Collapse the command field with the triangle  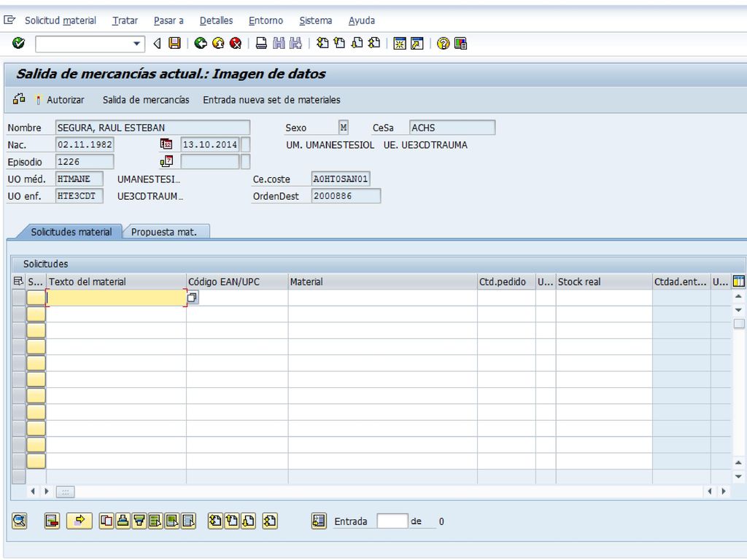pyautogui.click(x=157, y=44)
